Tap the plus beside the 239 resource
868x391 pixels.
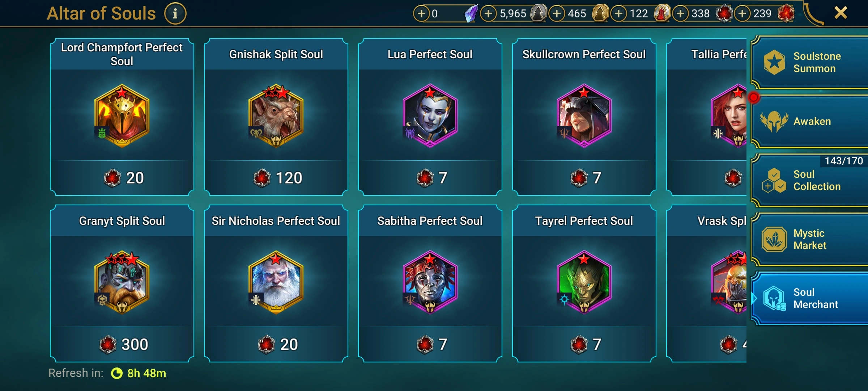click(x=743, y=14)
